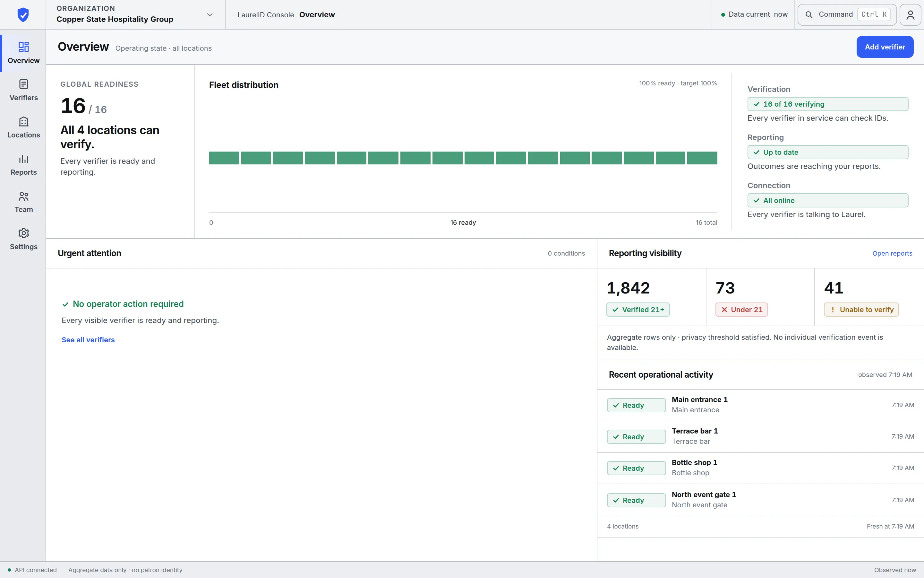Click the 16 ready axis label

tap(463, 223)
